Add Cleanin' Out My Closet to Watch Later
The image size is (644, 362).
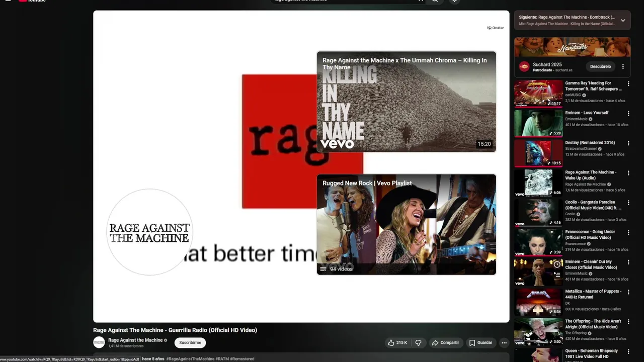[x=557, y=264]
